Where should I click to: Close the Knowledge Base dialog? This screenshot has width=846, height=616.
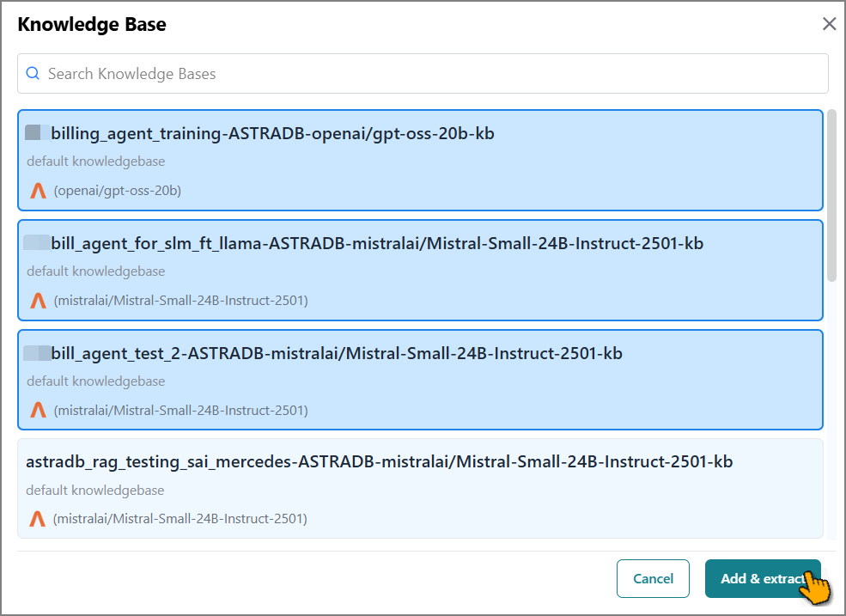[829, 24]
